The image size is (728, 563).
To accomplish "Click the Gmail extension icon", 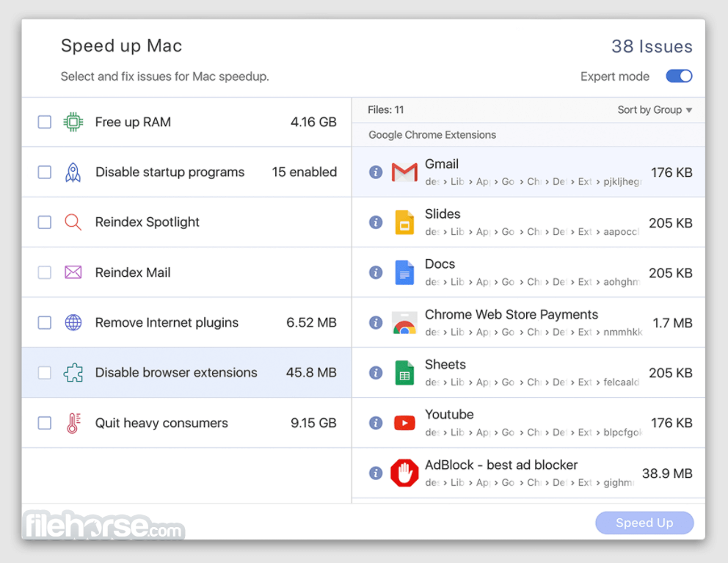I will 404,172.
